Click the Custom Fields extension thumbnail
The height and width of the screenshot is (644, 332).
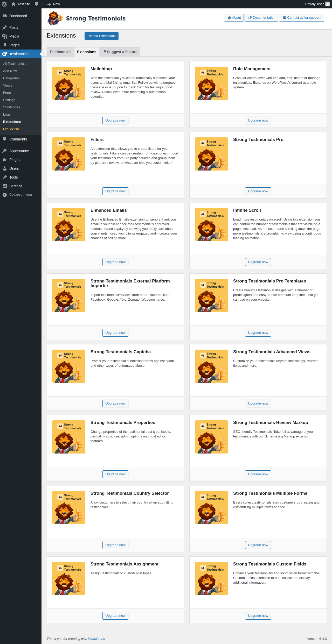click(x=211, y=578)
